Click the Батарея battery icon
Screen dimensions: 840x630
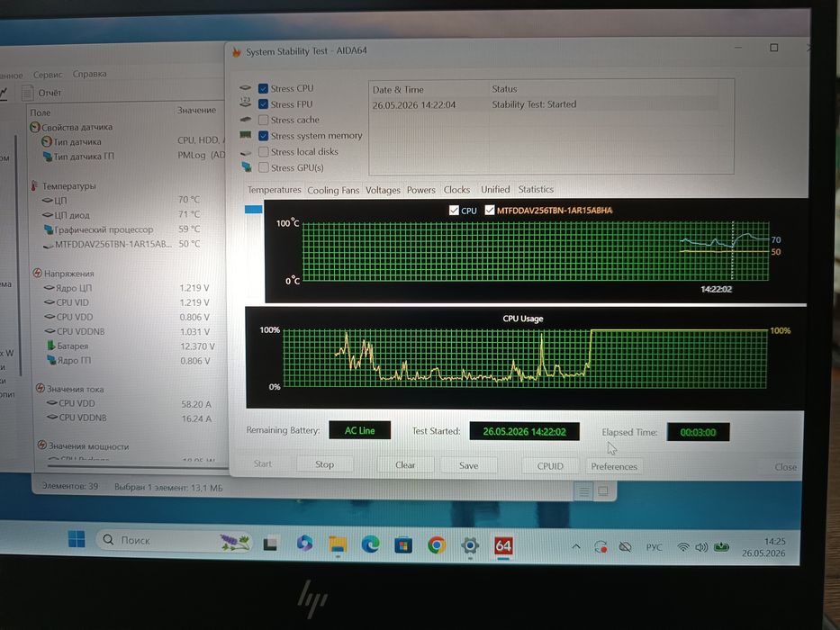coord(51,346)
